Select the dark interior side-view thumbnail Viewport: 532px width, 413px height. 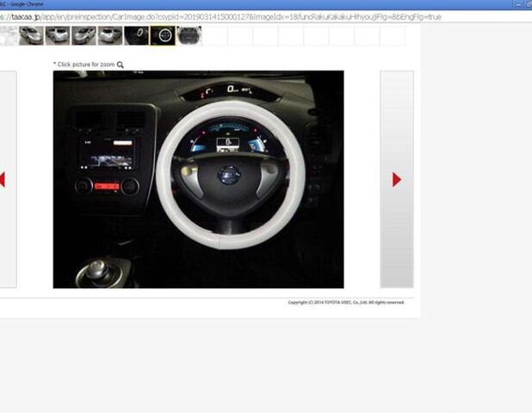tap(136, 35)
